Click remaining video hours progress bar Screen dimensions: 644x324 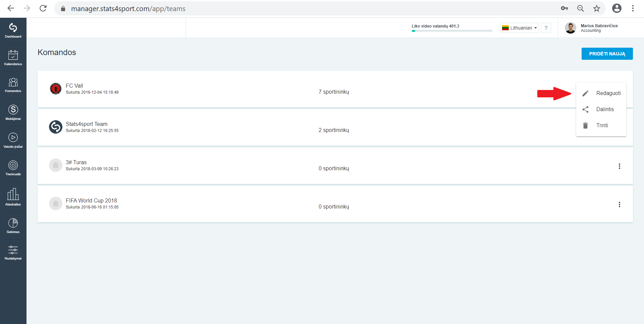452,31
